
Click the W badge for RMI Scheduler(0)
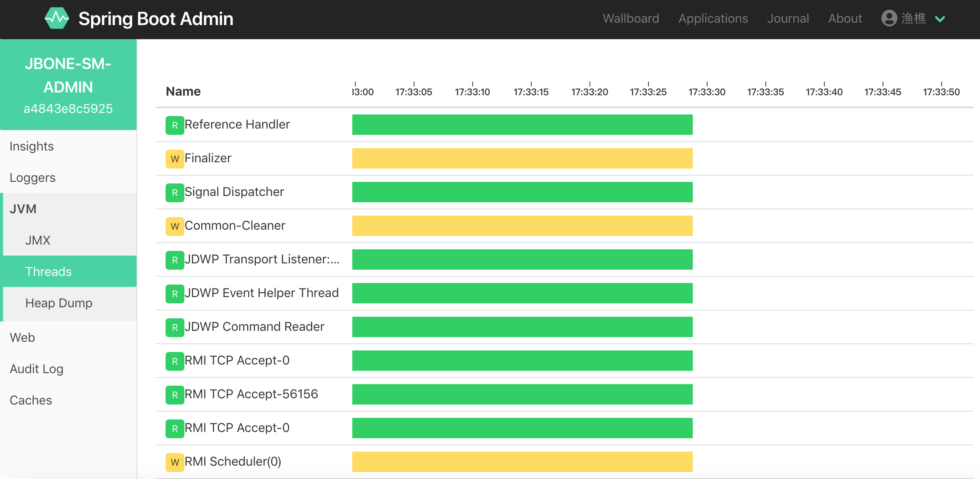coord(175,462)
